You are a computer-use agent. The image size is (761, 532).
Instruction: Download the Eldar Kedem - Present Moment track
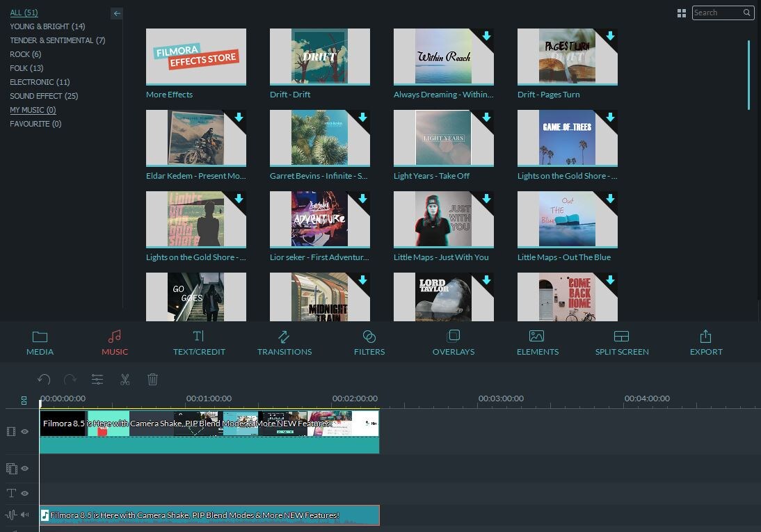click(x=239, y=118)
